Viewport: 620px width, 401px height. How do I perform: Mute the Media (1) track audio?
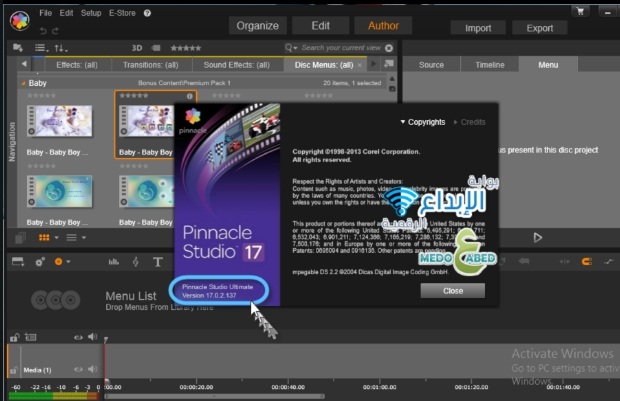tap(93, 369)
